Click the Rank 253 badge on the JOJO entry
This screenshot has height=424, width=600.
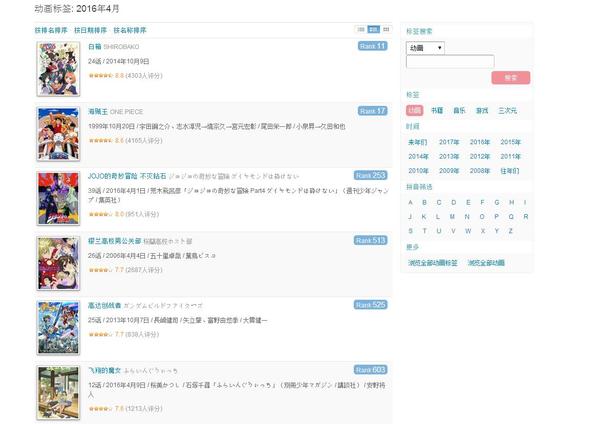[x=370, y=176]
